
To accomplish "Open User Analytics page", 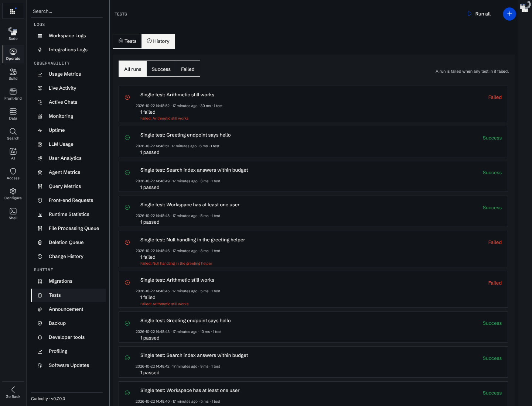I will click(68, 158).
